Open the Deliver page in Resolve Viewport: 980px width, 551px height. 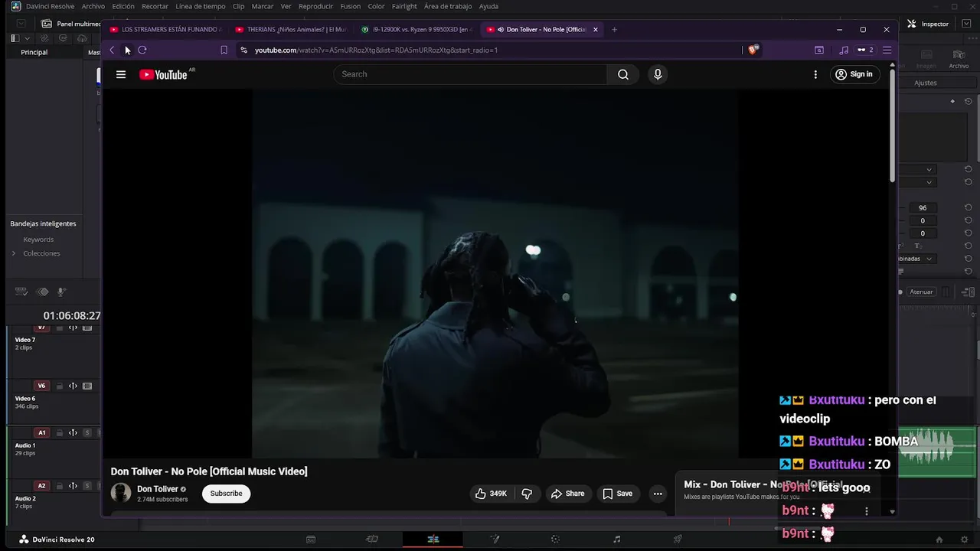pos(678,540)
